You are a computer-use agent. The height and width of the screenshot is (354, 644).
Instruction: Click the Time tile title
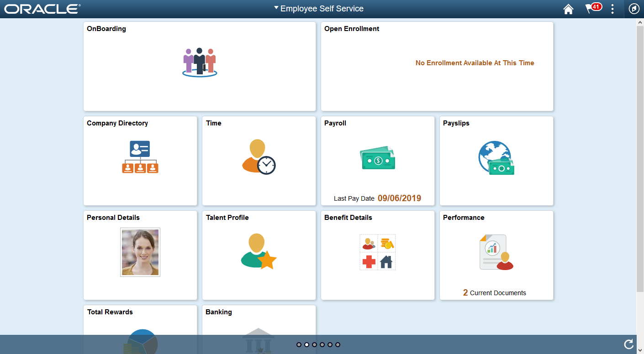(x=214, y=123)
